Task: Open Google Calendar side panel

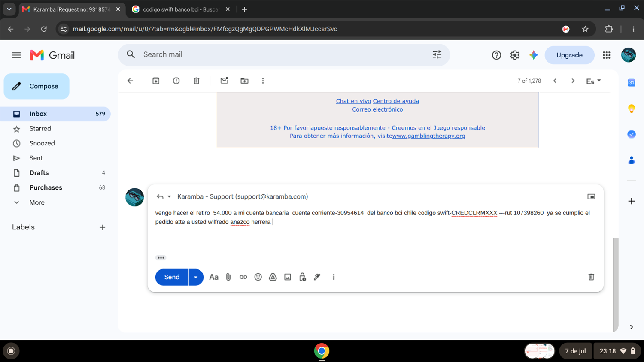Action: (632, 82)
